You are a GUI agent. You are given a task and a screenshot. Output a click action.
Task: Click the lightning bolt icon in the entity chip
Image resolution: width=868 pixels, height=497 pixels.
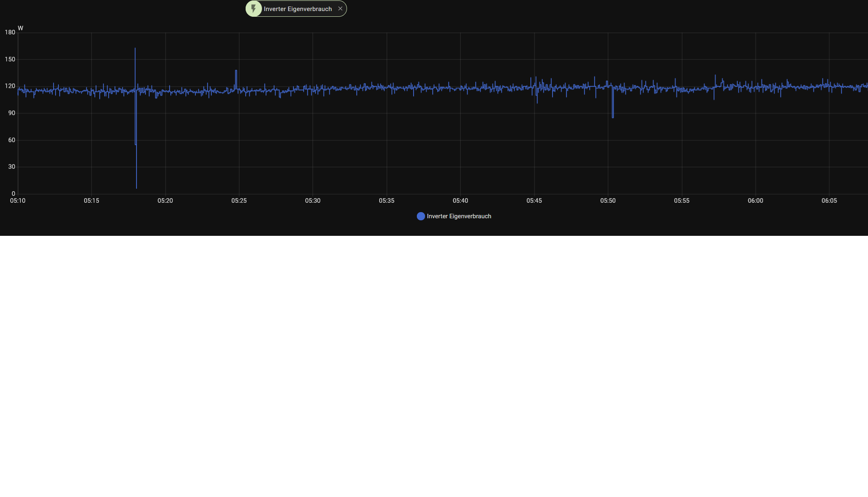coord(254,9)
